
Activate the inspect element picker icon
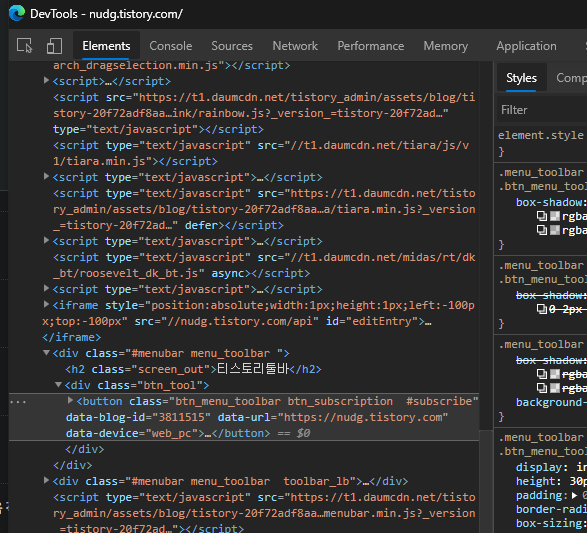25,46
